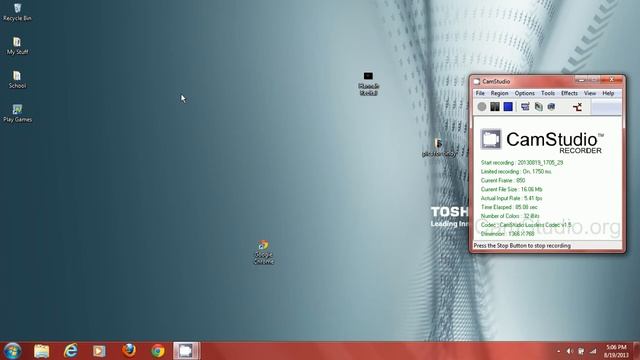Click the CamStudio window title bar icon
The image size is (640, 360).
click(x=476, y=82)
